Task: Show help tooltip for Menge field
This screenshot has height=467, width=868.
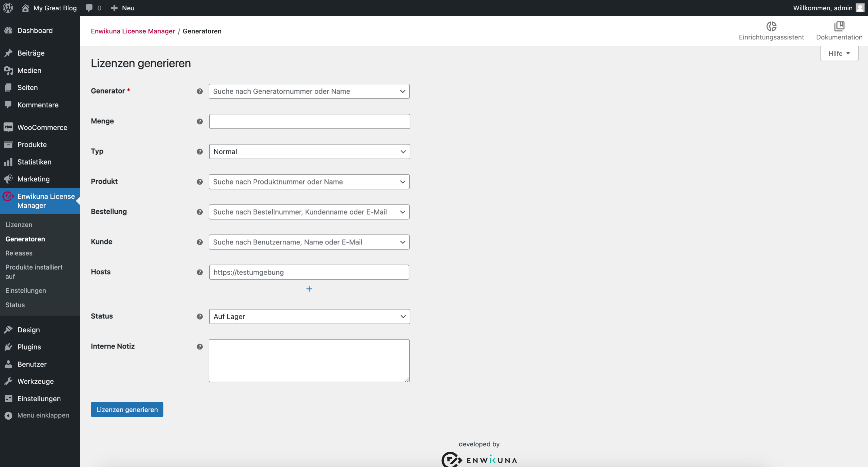Action: click(x=200, y=121)
